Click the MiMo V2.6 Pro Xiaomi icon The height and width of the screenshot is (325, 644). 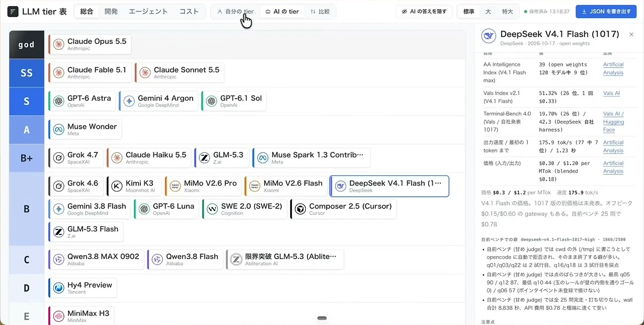(x=176, y=186)
